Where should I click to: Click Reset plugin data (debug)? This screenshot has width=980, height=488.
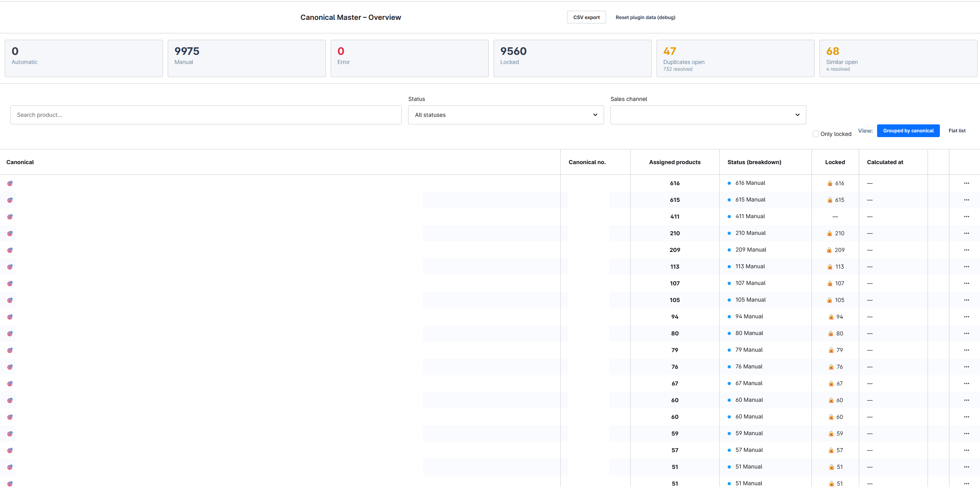(x=645, y=17)
